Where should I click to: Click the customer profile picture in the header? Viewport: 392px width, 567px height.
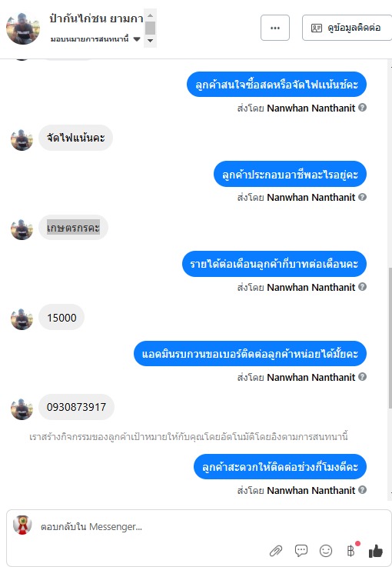point(23,28)
